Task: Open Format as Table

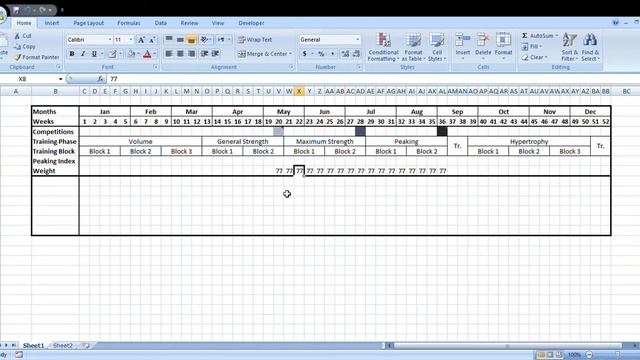Action: click(413, 47)
